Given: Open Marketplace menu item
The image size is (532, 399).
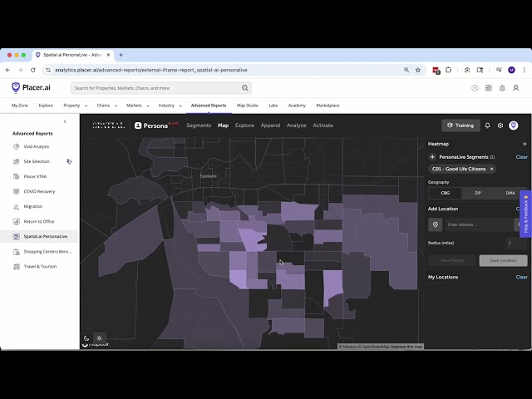Looking at the screenshot, I should [x=328, y=106].
